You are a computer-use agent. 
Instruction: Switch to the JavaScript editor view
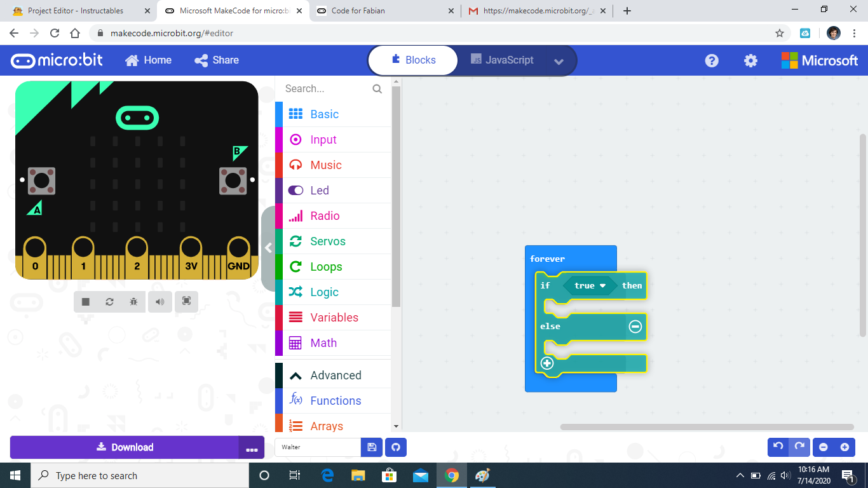click(x=502, y=60)
